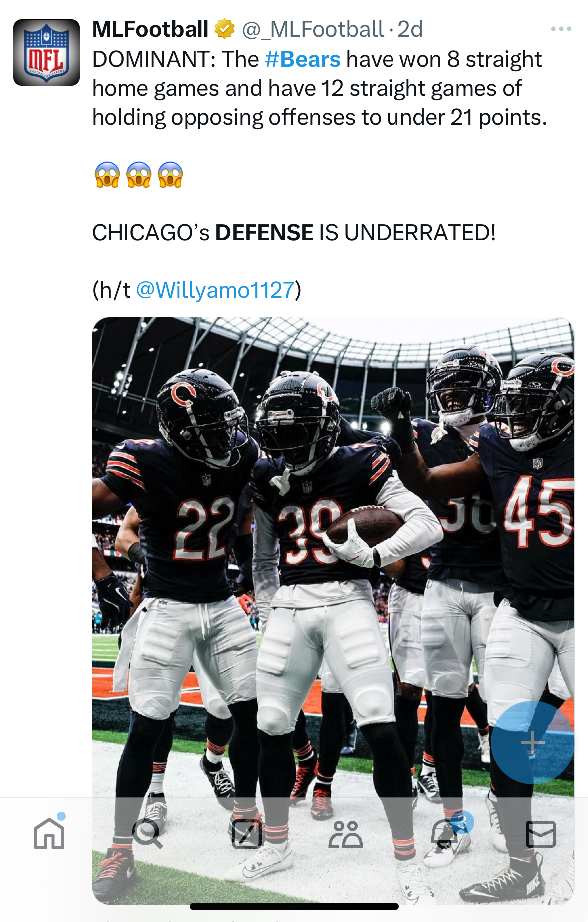The height and width of the screenshot is (922, 588).
Task: Go to the Home tab
Action: tap(49, 833)
